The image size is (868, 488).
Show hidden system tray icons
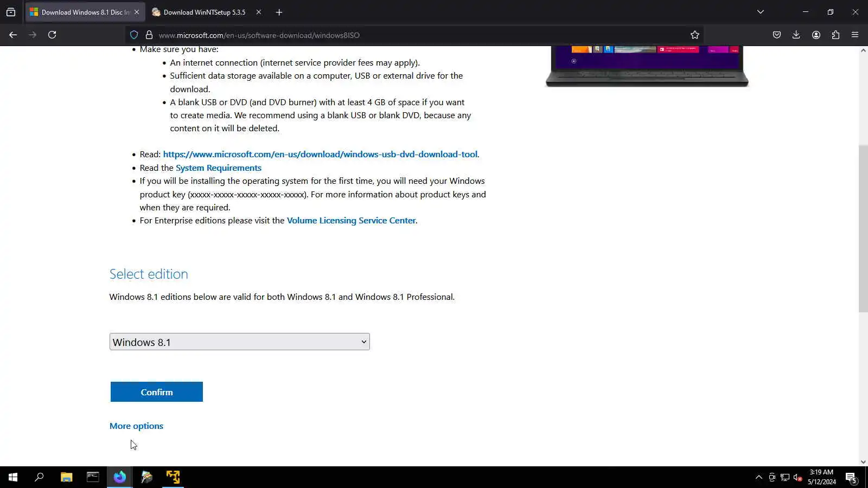click(758, 477)
